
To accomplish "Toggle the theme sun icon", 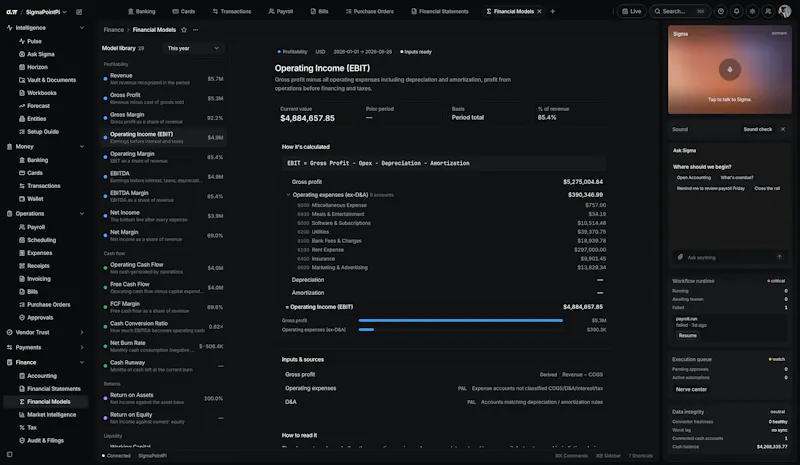I will (x=752, y=11).
